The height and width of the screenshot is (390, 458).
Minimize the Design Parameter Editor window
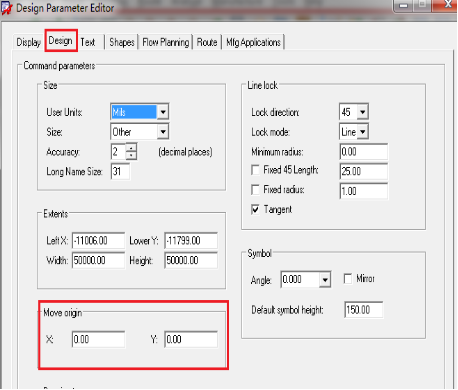click(404, 6)
